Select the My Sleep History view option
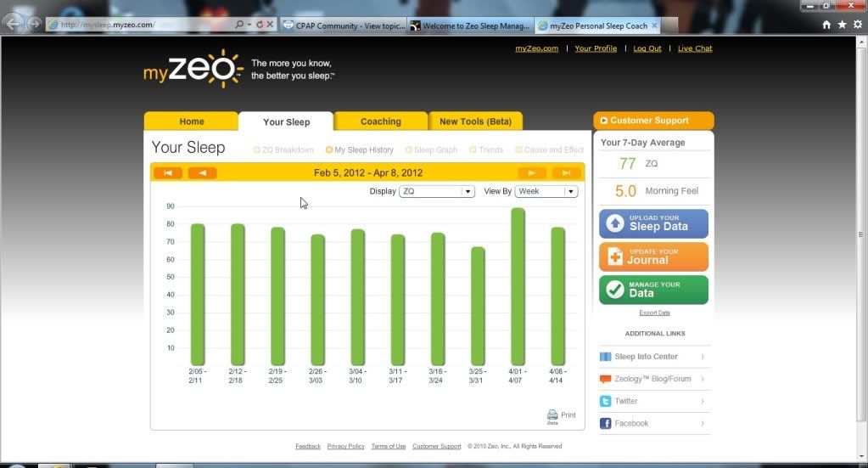The height and width of the screenshot is (468, 868). point(360,150)
